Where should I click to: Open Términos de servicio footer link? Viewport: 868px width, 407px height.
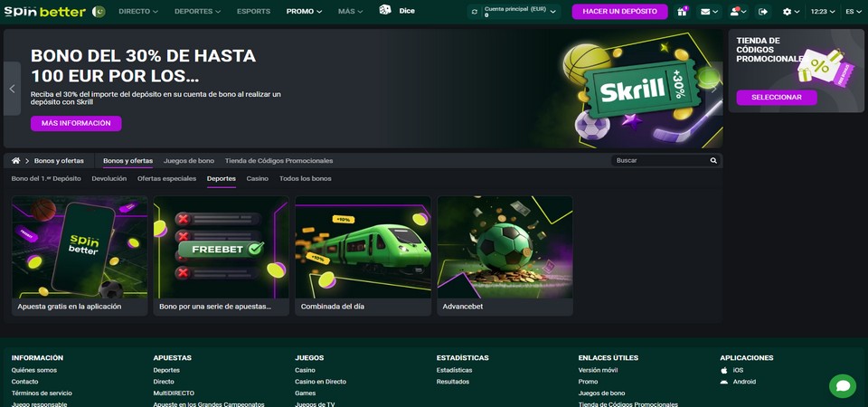(42, 393)
